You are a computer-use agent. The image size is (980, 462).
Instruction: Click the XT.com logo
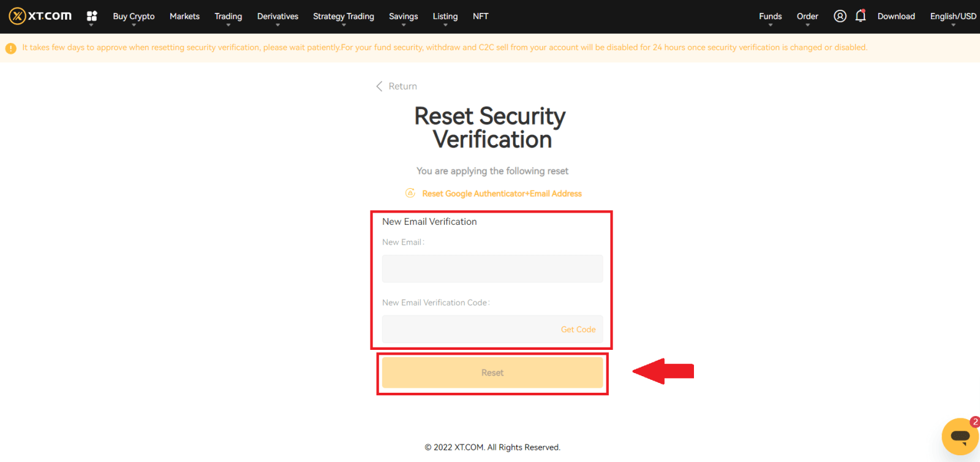click(x=40, y=16)
